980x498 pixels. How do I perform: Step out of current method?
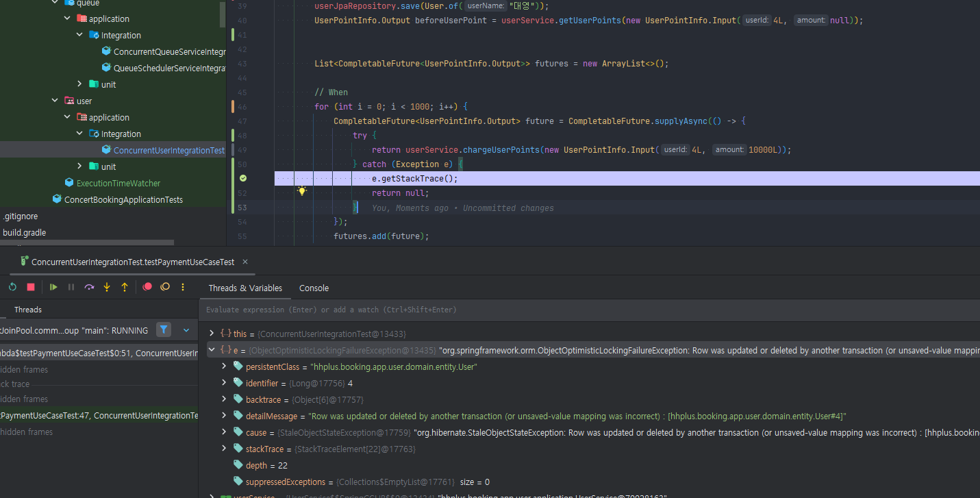[125, 287]
